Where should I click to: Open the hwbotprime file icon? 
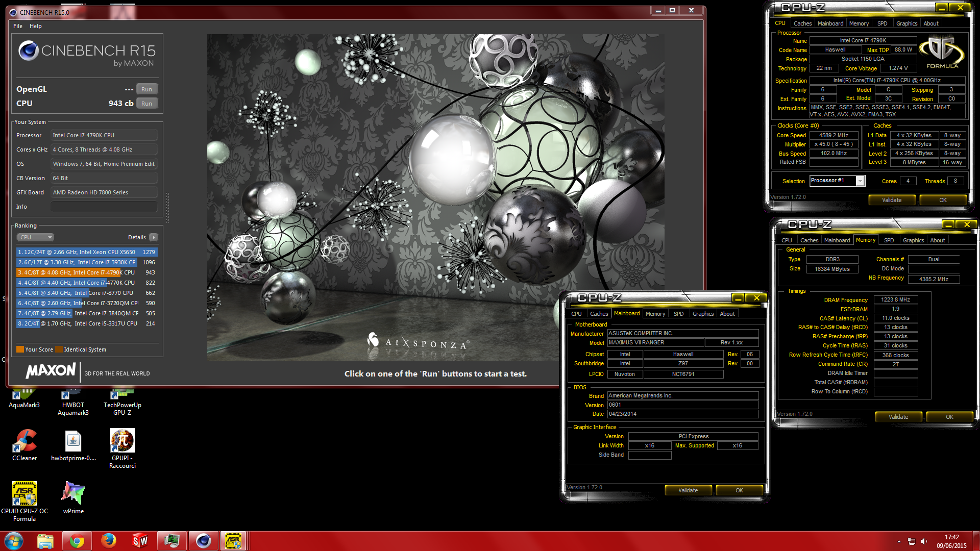coord(73,445)
